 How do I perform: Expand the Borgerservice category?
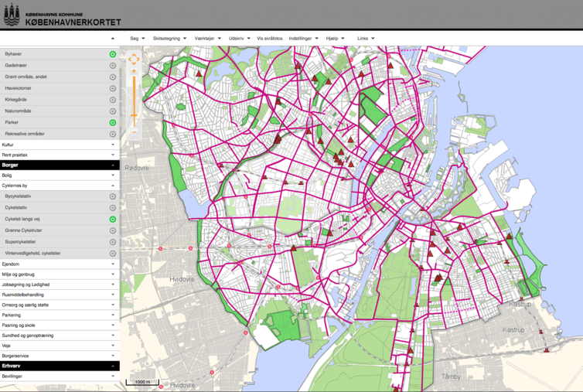(x=60, y=356)
